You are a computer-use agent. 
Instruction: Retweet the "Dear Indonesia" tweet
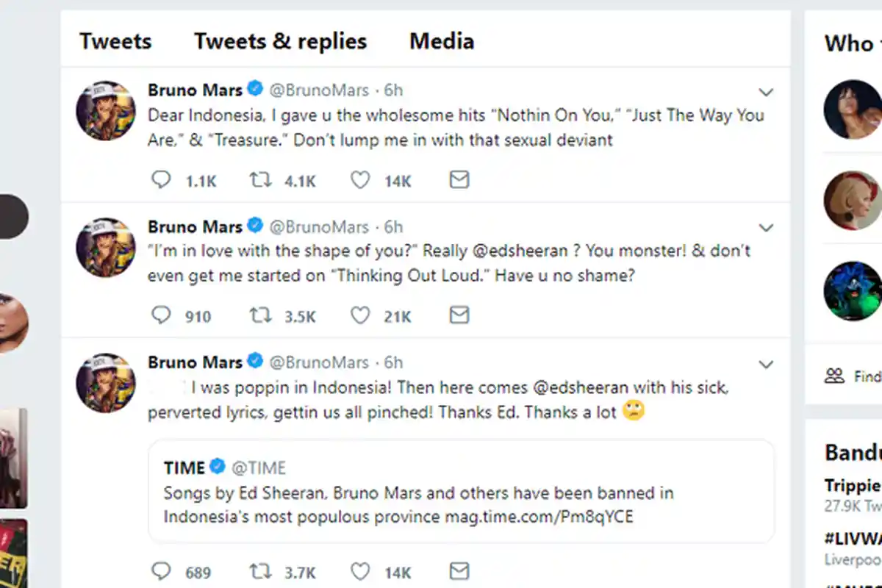pyautogui.click(x=260, y=180)
